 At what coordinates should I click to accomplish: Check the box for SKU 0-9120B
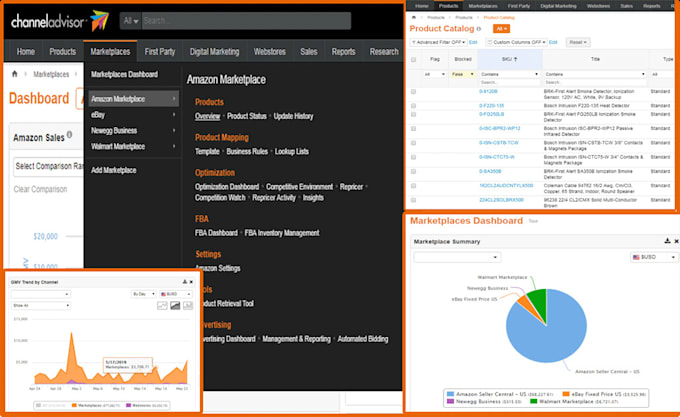[413, 92]
